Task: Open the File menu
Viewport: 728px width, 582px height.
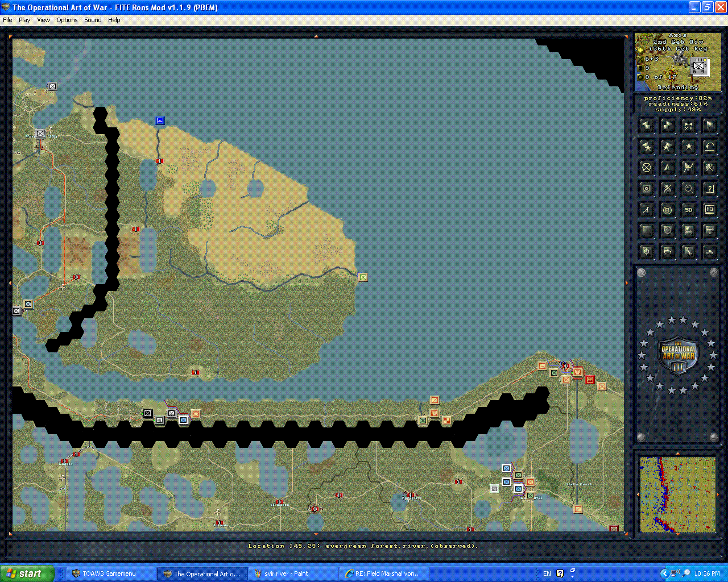Action: coord(7,20)
